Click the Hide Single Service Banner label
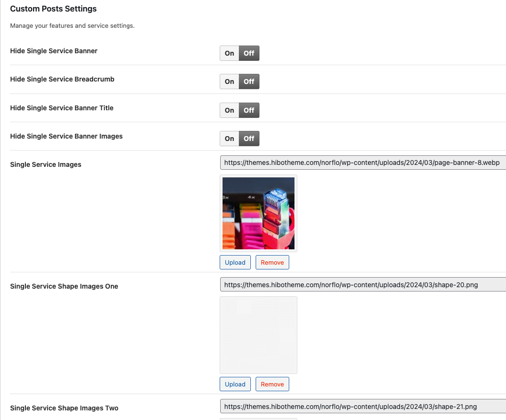506x420 pixels. 54,51
